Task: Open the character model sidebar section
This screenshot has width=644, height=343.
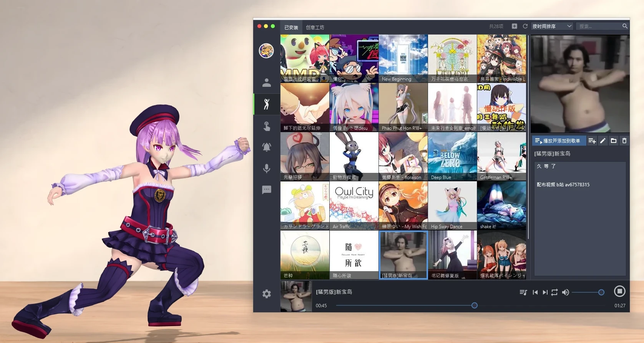Action: click(x=267, y=83)
